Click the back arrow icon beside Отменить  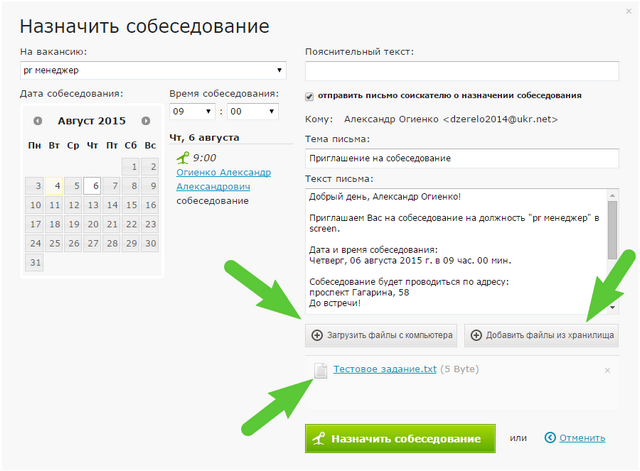550,437
